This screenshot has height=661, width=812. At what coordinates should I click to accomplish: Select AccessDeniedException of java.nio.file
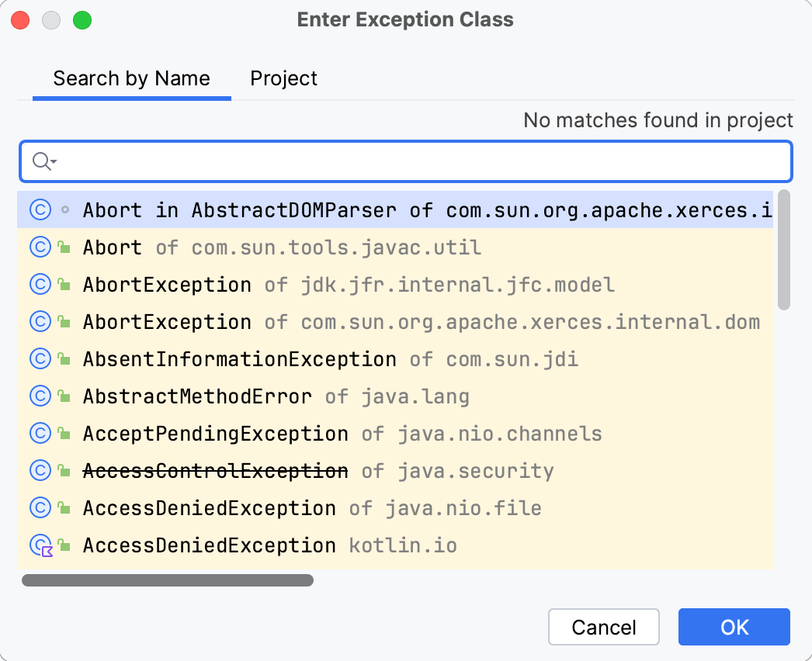click(x=395, y=508)
